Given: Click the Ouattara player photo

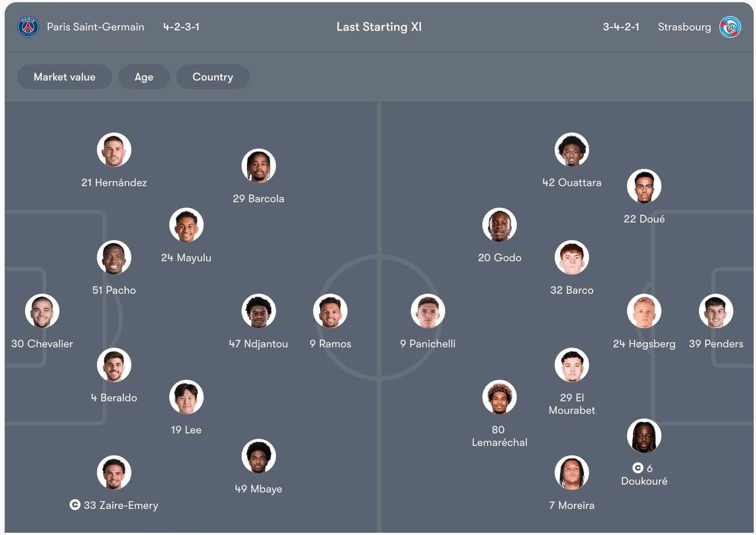Looking at the screenshot, I should 571,150.
